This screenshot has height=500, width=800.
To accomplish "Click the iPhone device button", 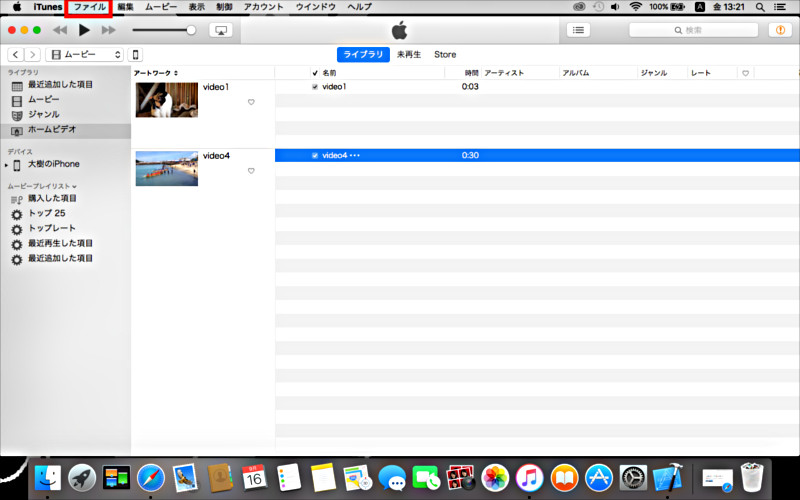I will pos(135,55).
